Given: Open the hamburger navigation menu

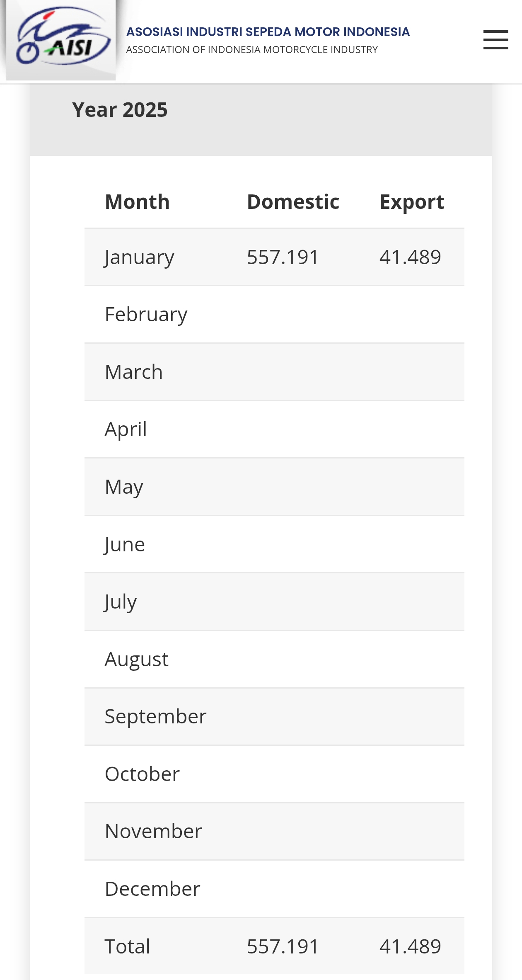Looking at the screenshot, I should click(495, 40).
